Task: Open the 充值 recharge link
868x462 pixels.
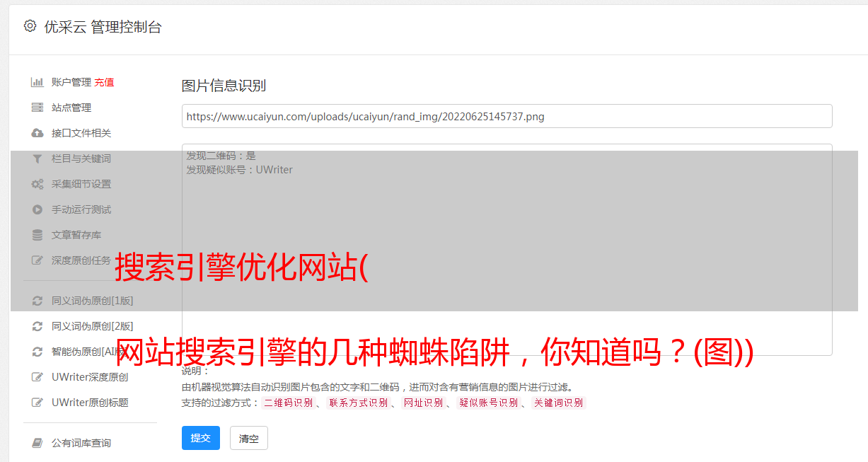Action: click(x=104, y=82)
